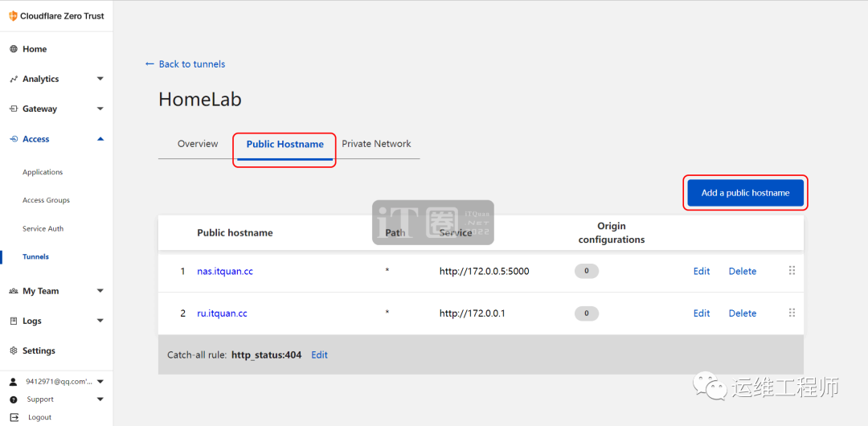Click origin configurations badge for ru.itquan.cc
Viewport: 868px width, 426px height.
tap(587, 313)
